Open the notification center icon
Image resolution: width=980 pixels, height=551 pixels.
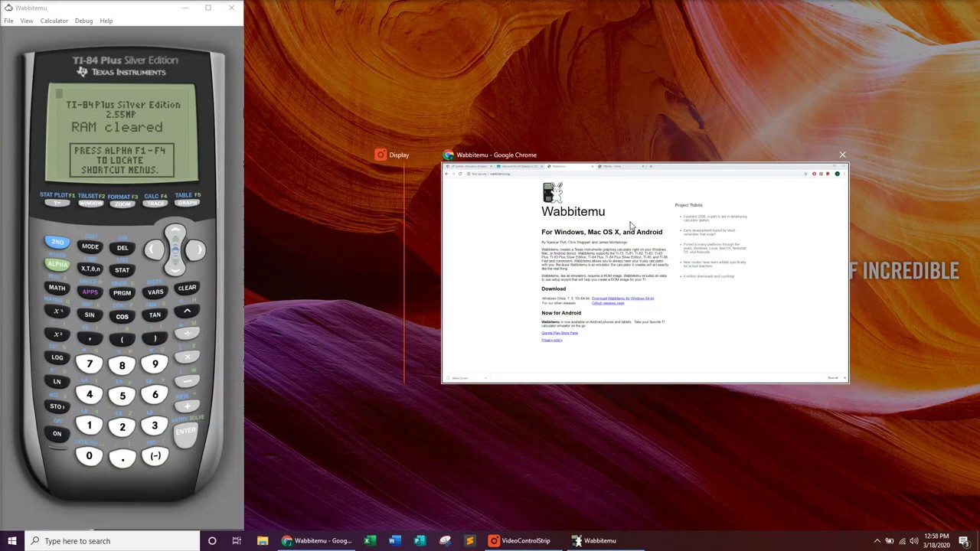(964, 541)
